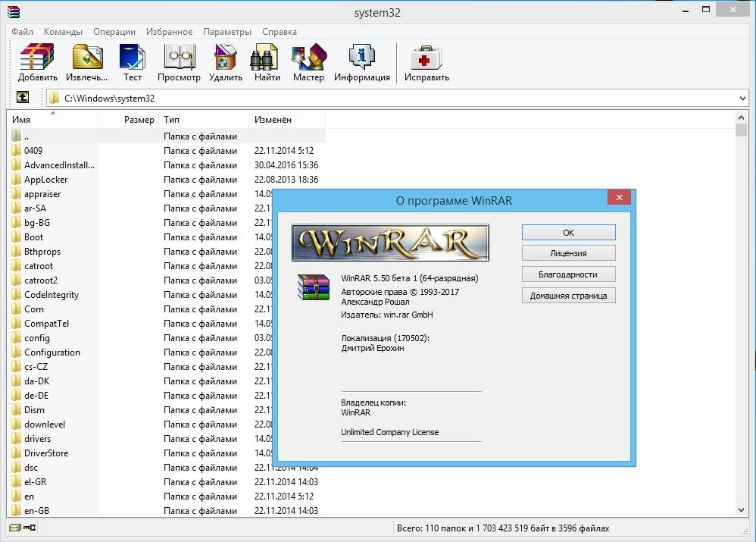Click the books icon in the About dialog
The height and width of the screenshot is (542, 756).
pyautogui.click(x=314, y=287)
